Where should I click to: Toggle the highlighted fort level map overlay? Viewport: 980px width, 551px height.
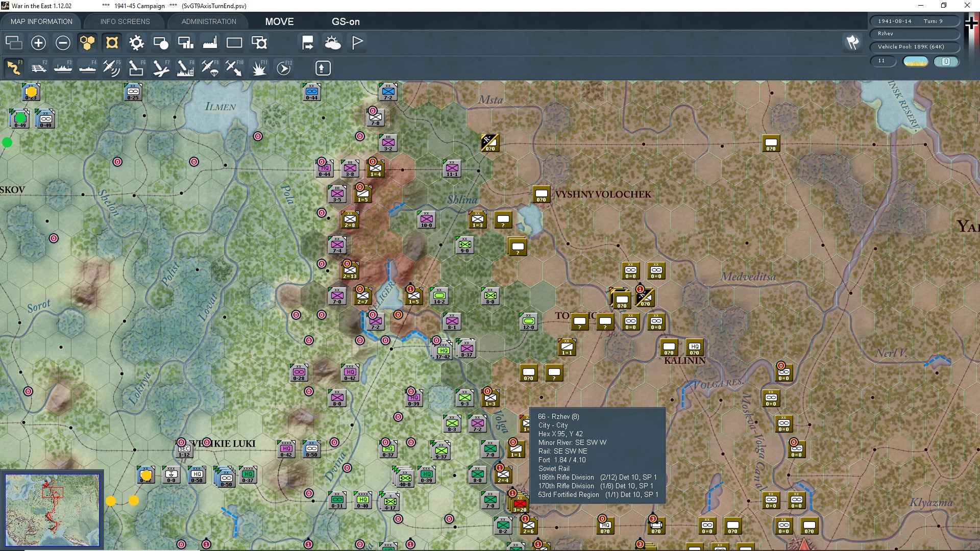coord(112,43)
